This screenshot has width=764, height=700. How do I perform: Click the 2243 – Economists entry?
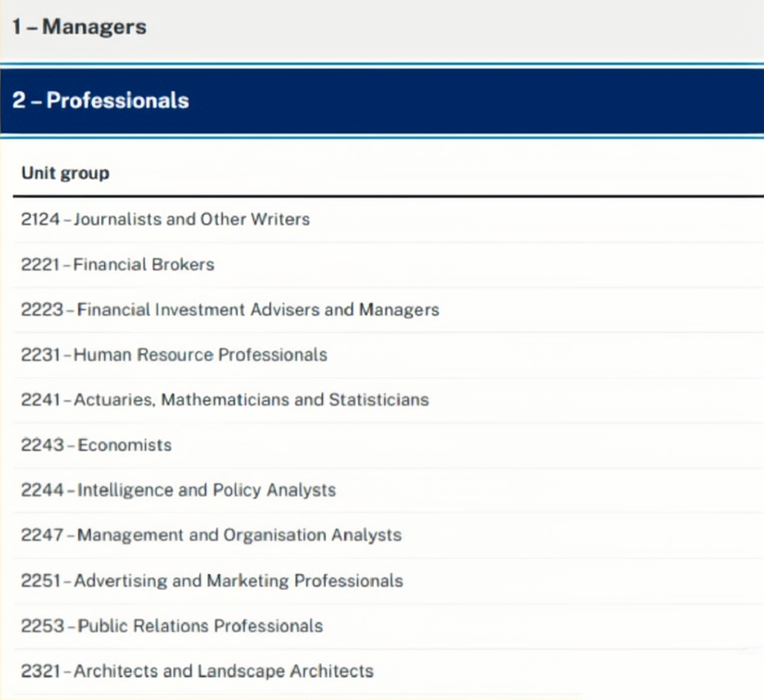point(96,445)
